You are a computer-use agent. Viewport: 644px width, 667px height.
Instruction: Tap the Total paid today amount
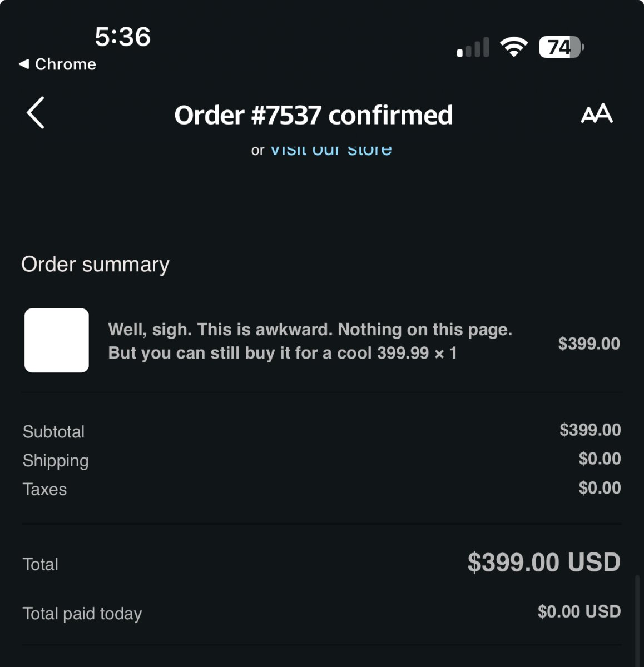579,611
